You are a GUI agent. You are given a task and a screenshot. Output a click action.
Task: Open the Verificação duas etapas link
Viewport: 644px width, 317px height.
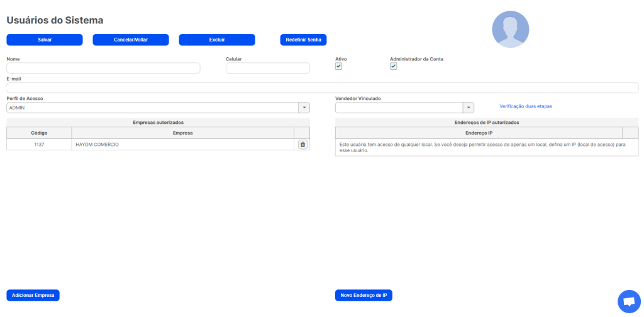[x=526, y=106]
